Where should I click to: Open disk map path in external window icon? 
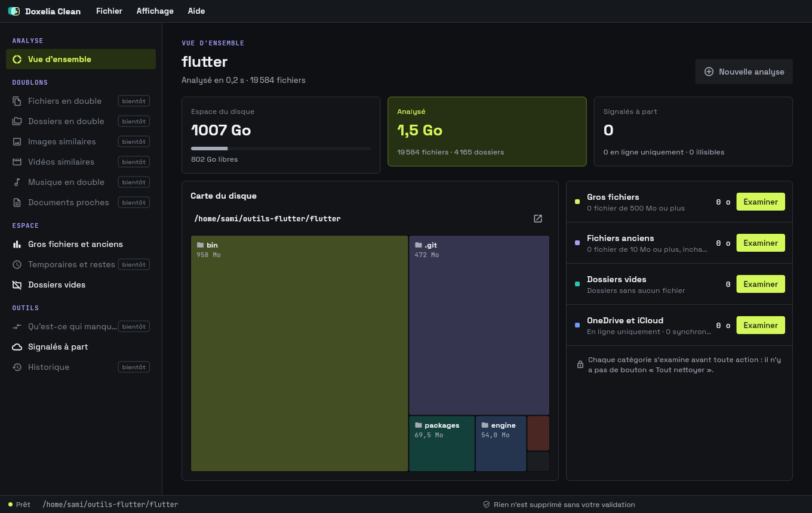[x=538, y=219]
